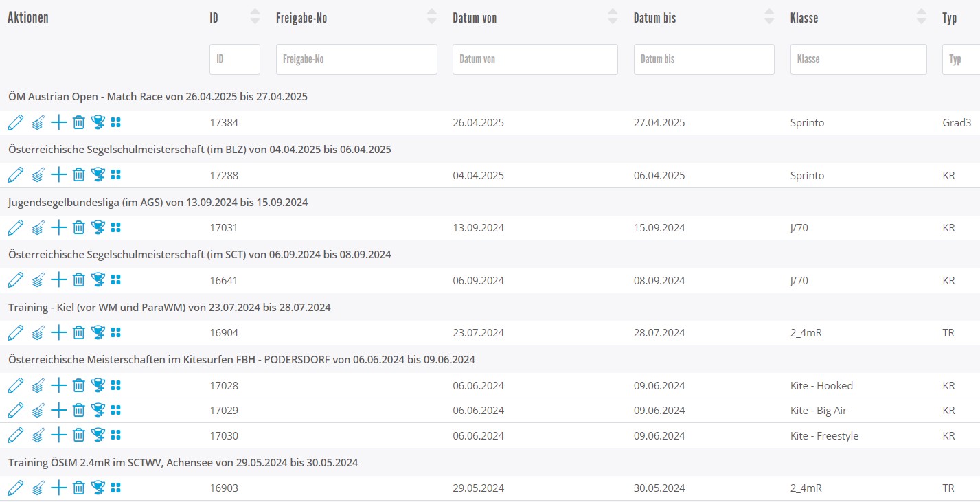Click the four-squares grid icon for ID 16904
This screenshot has height=502, width=980.
pos(115,332)
